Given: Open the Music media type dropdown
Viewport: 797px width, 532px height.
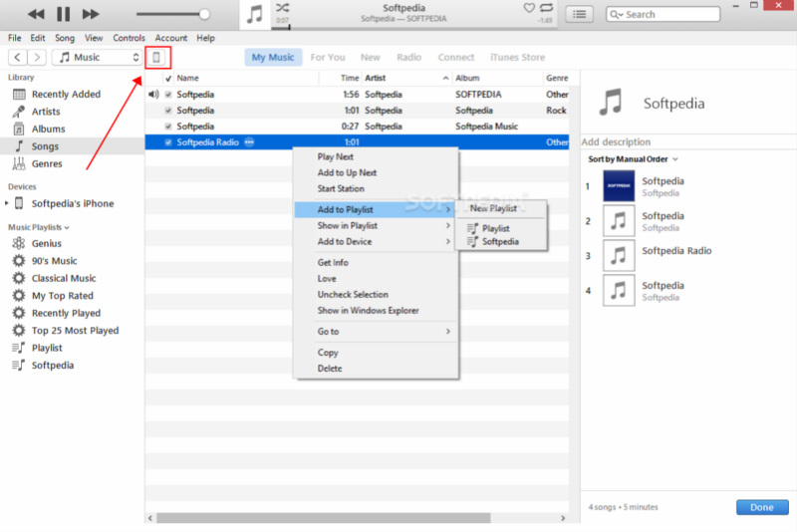Looking at the screenshot, I should click(97, 58).
